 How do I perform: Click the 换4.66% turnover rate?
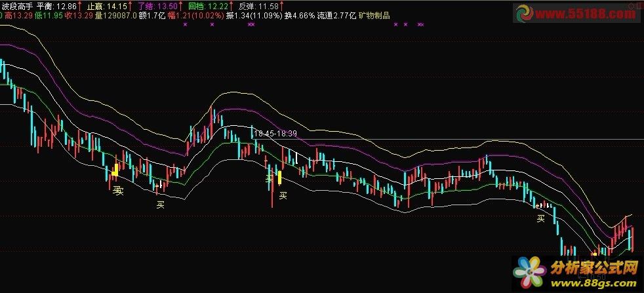click(300, 16)
